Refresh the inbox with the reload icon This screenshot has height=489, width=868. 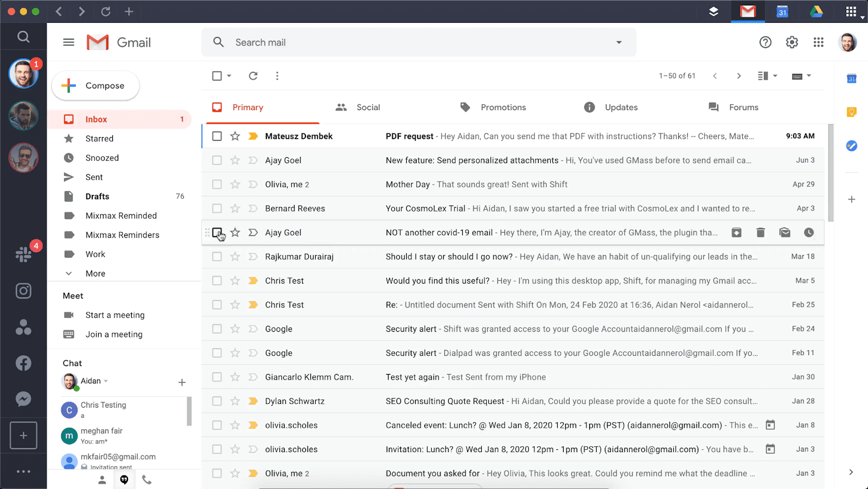[x=253, y=76]
